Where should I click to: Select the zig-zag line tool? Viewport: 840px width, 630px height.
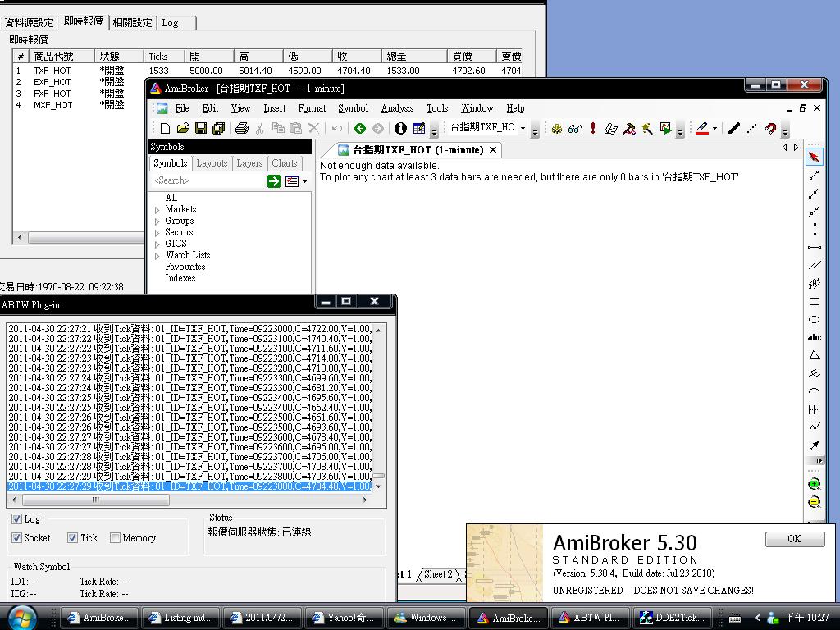click(x=815, y=427)
